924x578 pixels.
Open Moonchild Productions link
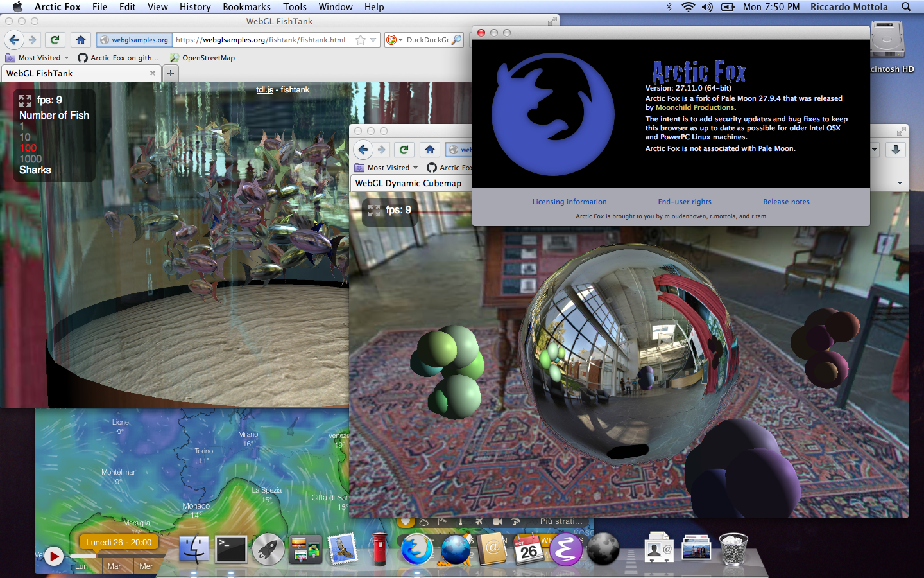coord(695,107)
